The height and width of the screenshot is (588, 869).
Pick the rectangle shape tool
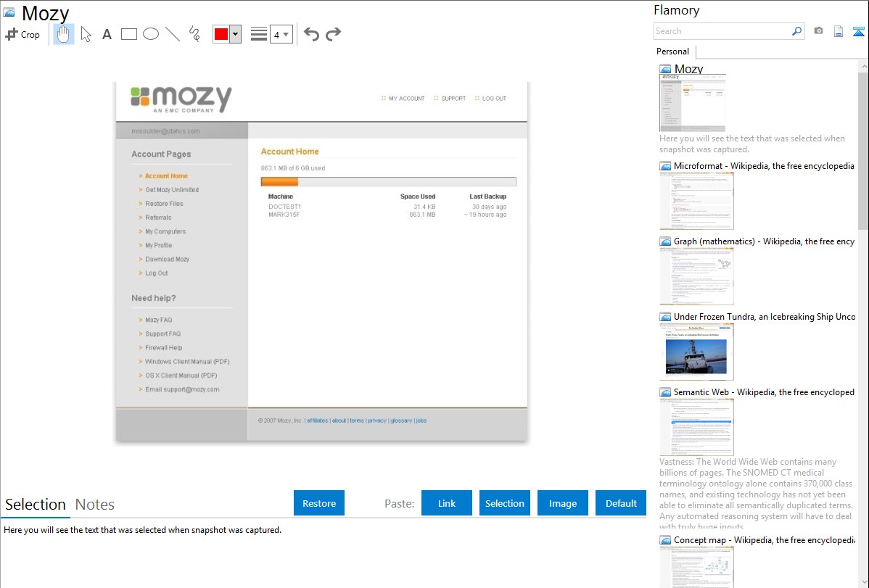coord(129,34)
